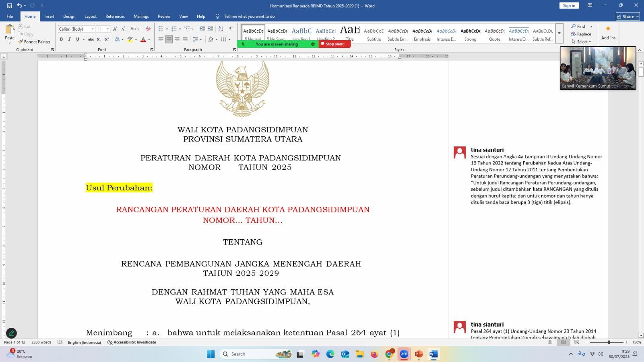
Task: Switch to the Review tab
Action: (164, 16)
